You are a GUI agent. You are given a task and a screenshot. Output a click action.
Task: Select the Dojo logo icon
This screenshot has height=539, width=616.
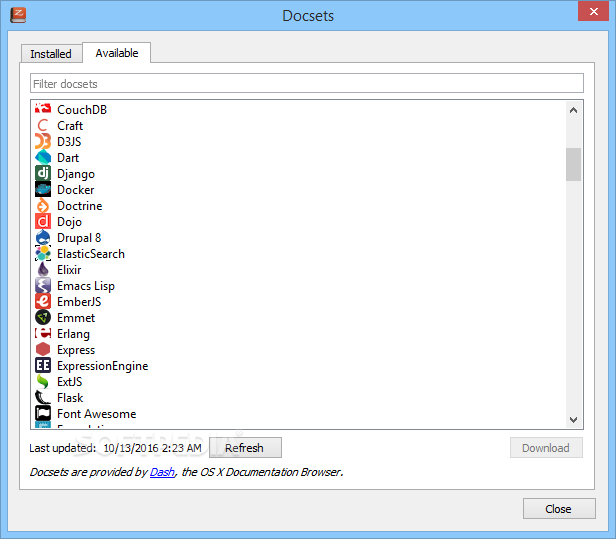(43, 222)
